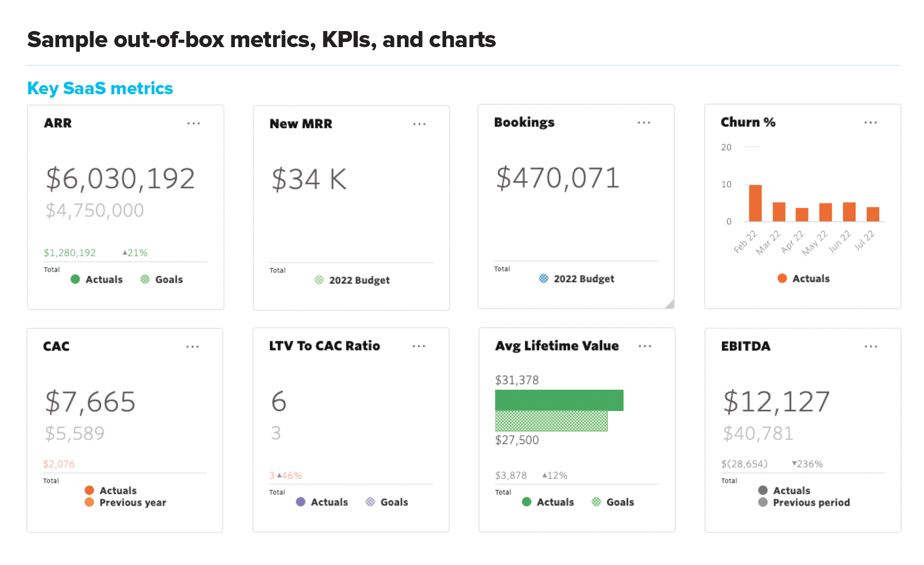Toggle 2022 Budget legend in New MRR
The height and width of the screenshot is (565, 924).
tap(352, 280)
